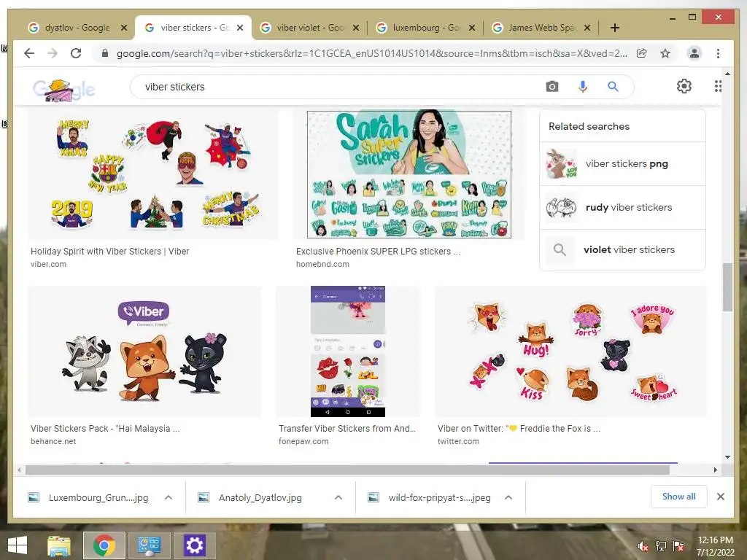
Task: Click the vertical scrollbar thumb
Action: pos(727,287)
